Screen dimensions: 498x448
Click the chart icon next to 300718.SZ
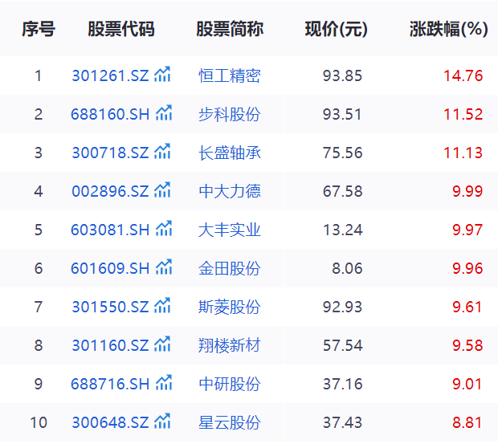(x=162, y=153)
